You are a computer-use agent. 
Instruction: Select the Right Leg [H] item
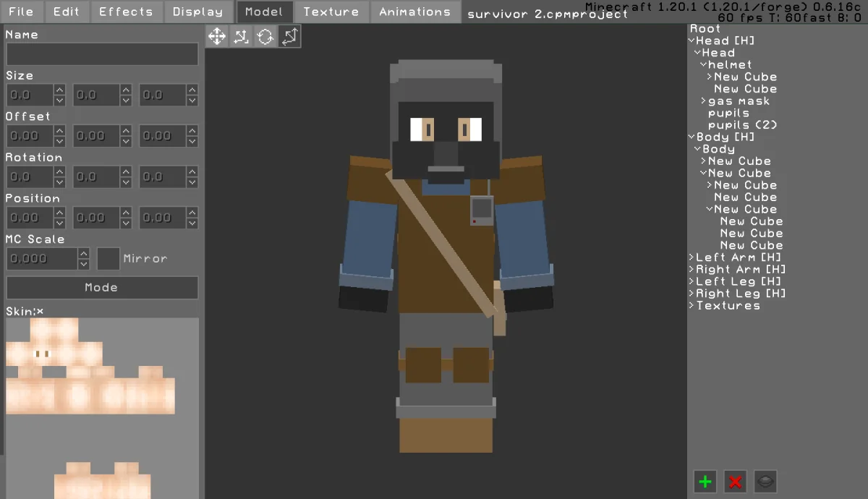coord(741,294)
